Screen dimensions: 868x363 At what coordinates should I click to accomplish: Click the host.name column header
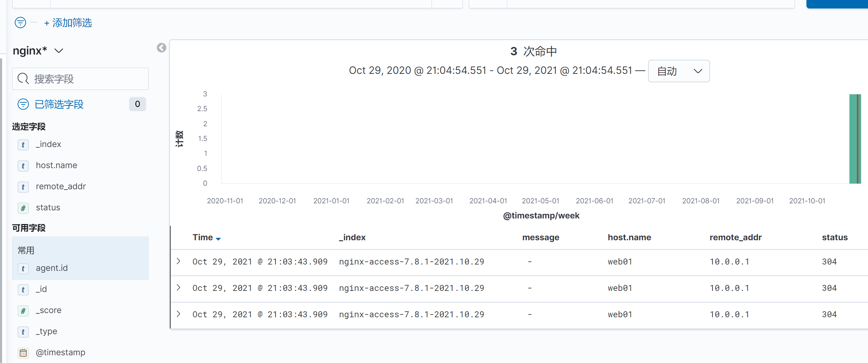coord(629,237)
